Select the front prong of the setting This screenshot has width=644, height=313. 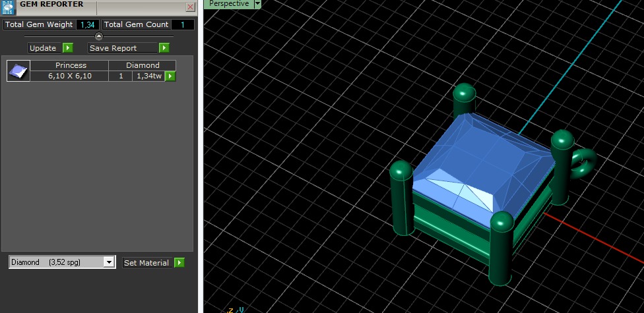[x=501, y=248]
